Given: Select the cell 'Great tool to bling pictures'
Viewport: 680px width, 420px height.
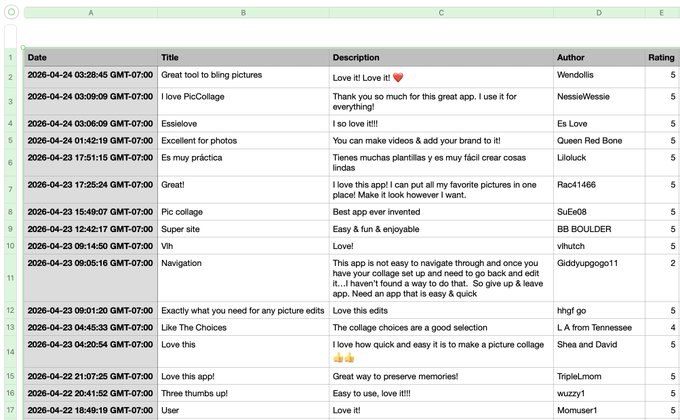Looking at the screenshot, I should coord(243,77).
